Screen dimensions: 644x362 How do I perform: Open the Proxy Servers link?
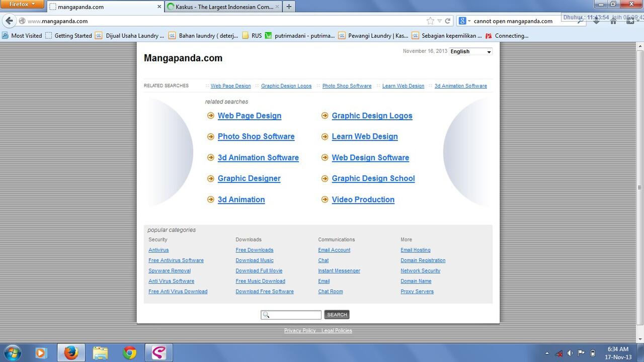tap(417, 292)
